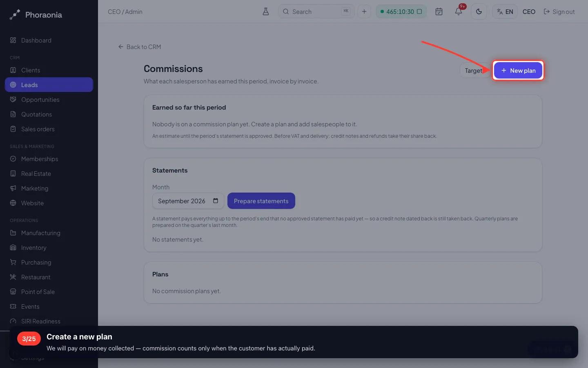The width and height of the screenshot is (588, 368).
Task: Click the CEO user label
Action: [x=529, y=12]
